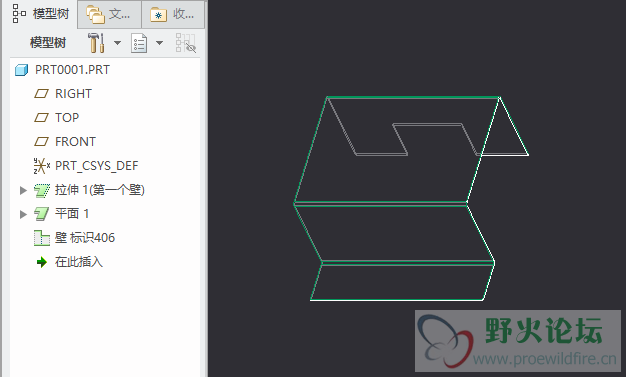
Task: Open the tree list display dropdown arrow
Action: point(159,43)
